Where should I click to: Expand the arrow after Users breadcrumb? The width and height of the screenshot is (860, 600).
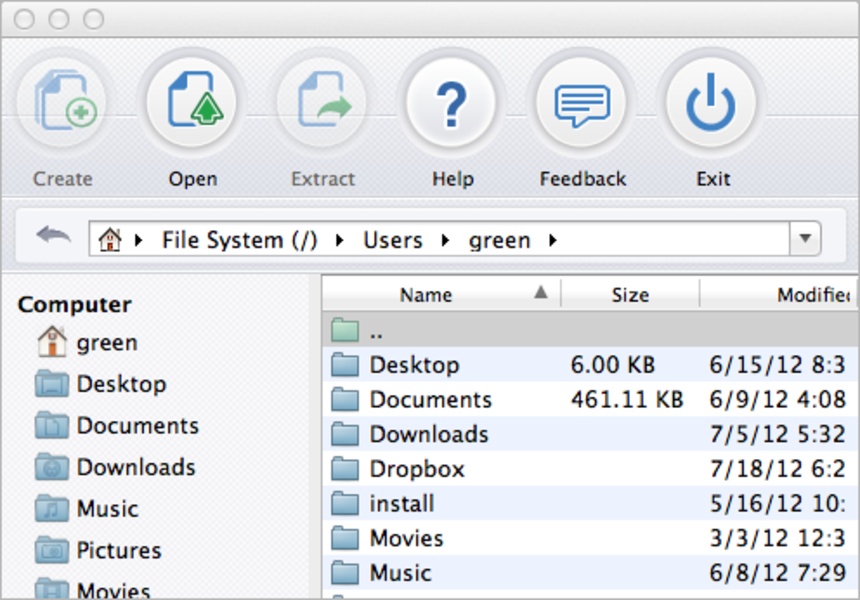coord(446,240)
